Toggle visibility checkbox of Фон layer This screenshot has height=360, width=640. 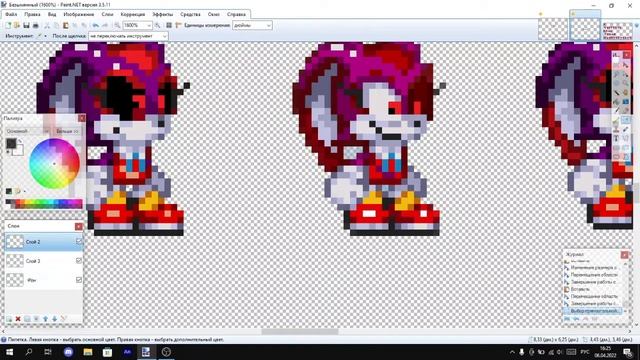point(79,280)
